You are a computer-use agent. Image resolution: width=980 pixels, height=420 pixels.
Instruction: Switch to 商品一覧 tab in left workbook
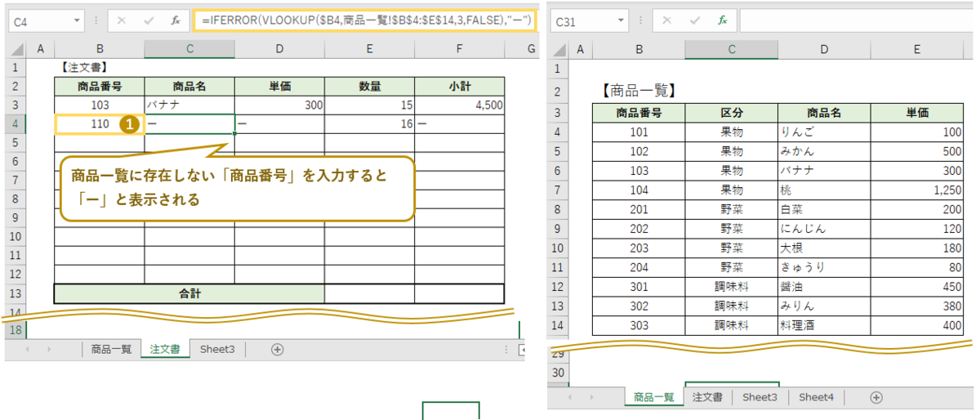[x=111, y=349]
